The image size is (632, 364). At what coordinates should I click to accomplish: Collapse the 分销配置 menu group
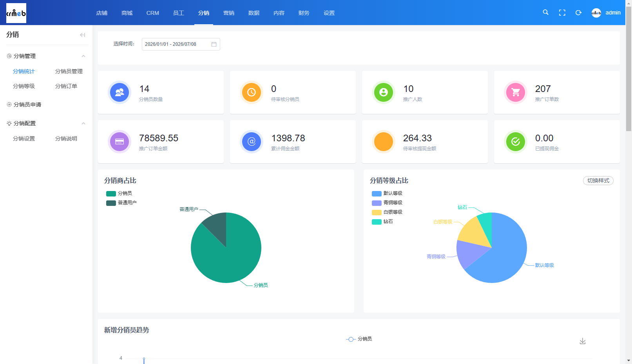point(83,123)
